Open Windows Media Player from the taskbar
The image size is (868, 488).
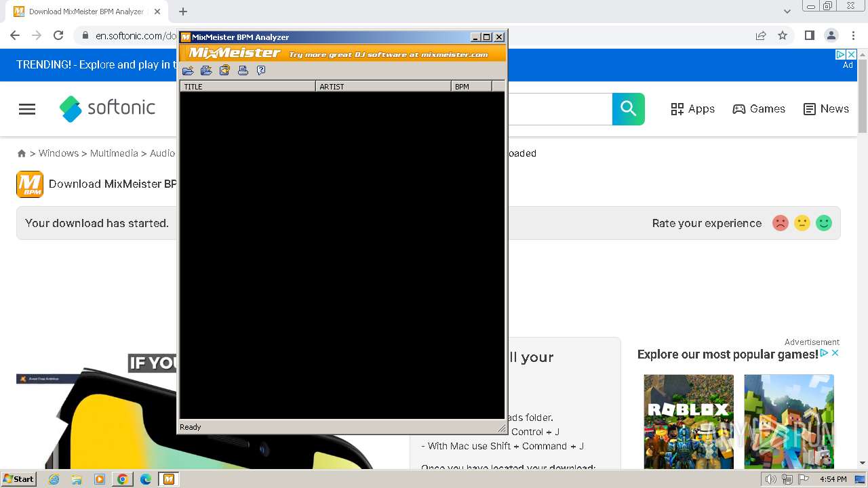[x=100, y=479]
